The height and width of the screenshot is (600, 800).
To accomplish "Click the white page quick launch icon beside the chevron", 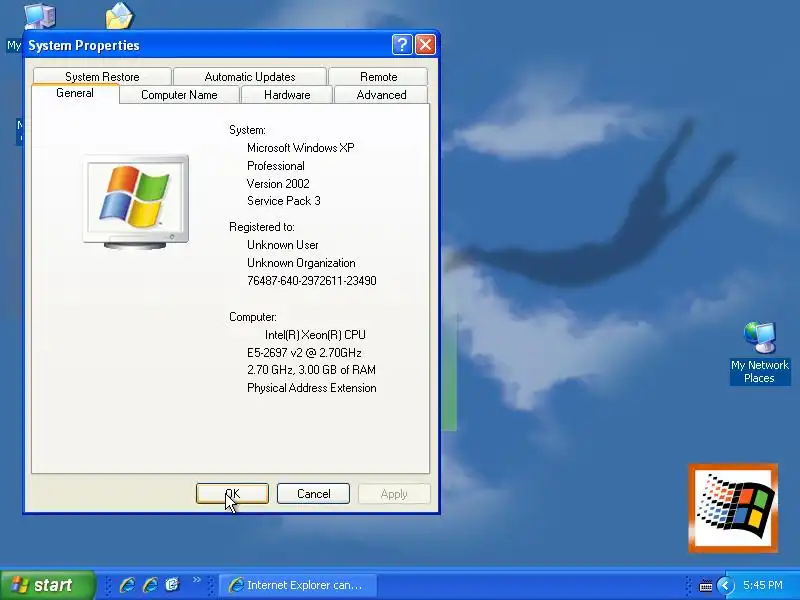I will coord(173,585).
